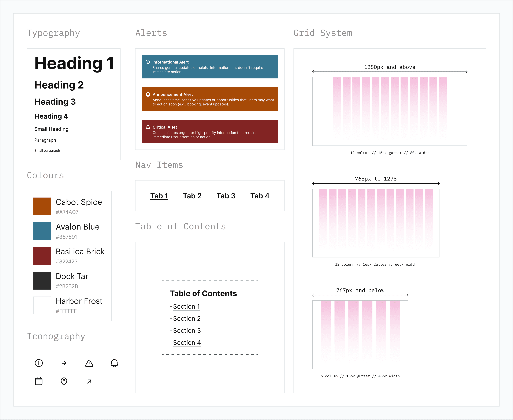
Task: Go to Tab 4
Action: coord(260,196)
